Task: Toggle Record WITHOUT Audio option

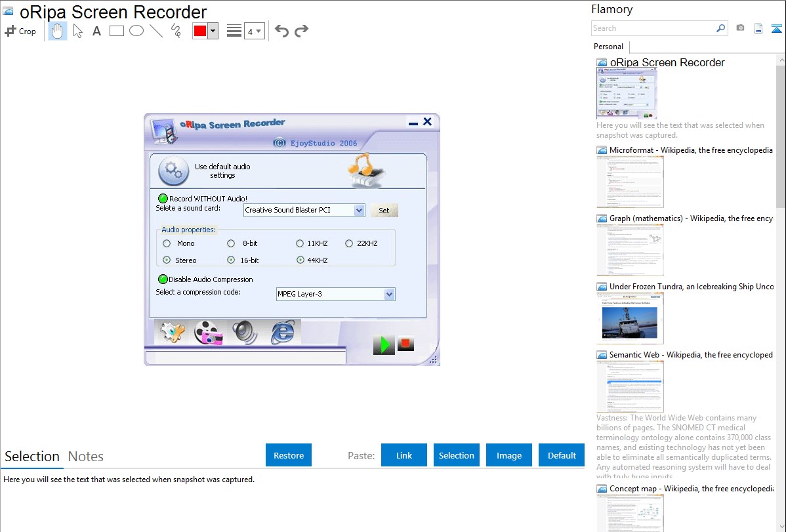Action: pyautogui.click(x=163, y=199)
